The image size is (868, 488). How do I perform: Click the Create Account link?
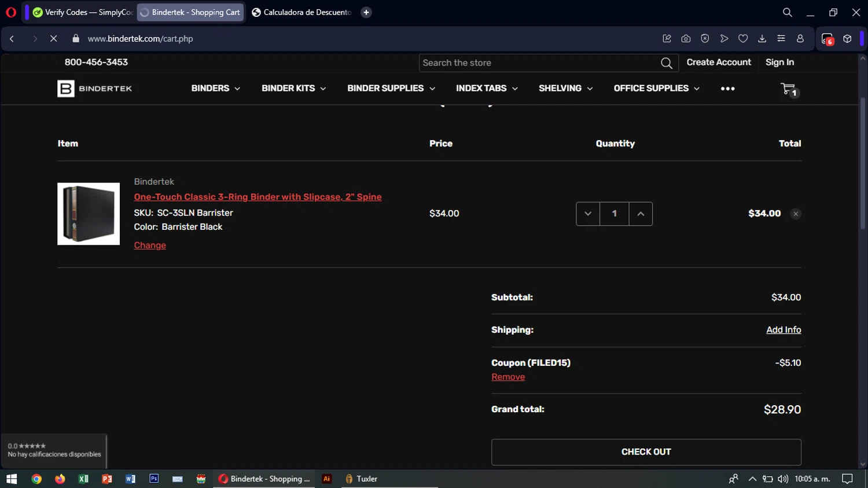719,62
